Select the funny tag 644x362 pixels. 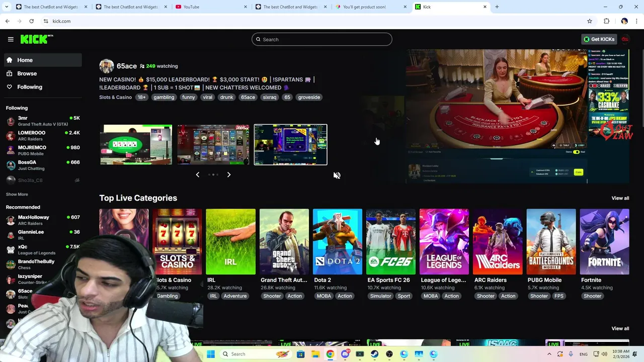(x=188, y=97)
